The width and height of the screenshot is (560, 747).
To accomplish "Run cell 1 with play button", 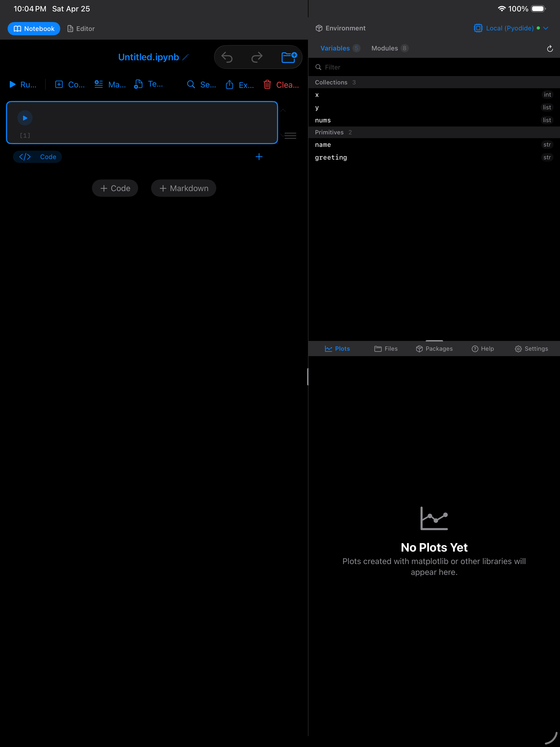I will pyautogui.click(x=25, y=118).
